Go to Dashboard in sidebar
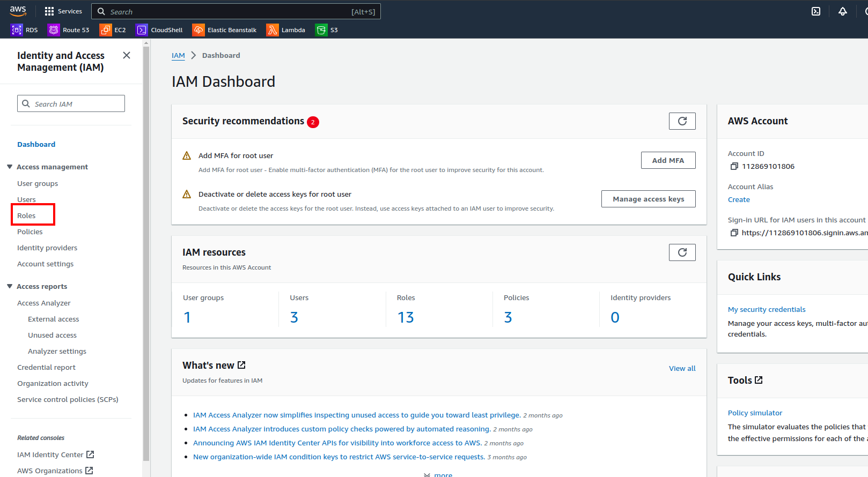 click(36, 144)
